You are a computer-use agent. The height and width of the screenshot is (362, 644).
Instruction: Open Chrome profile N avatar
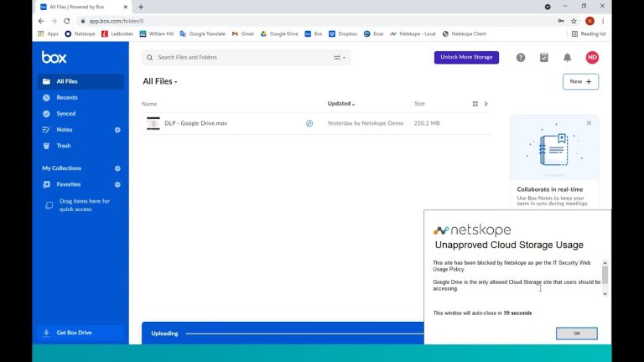pos(589,21)
